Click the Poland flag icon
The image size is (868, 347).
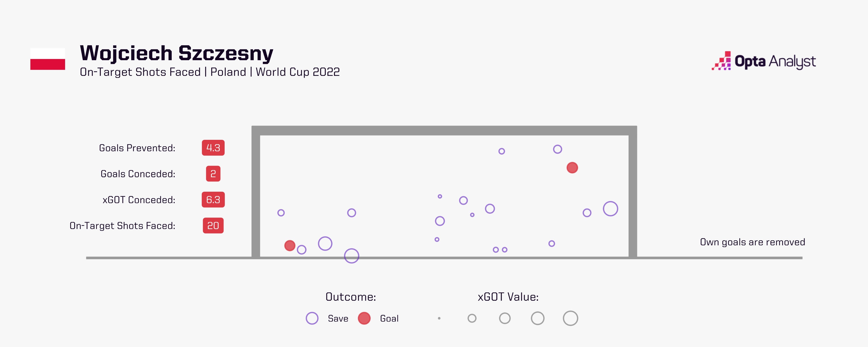click(x=47, y=59)
